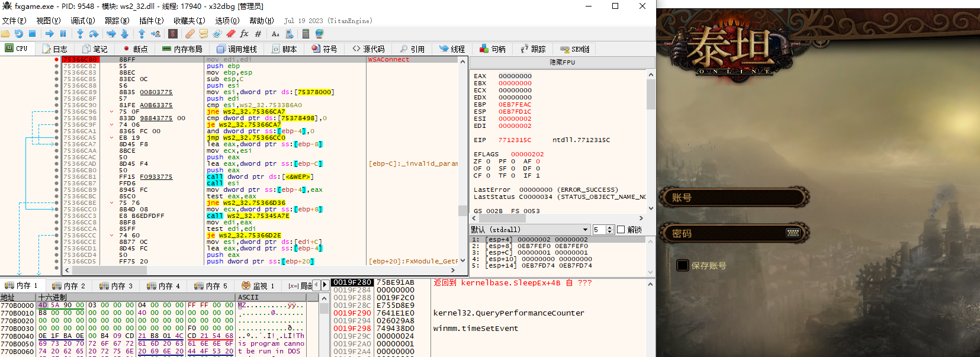980x357 pixels.
Task: Switch to the SEH链 tab
Action: [x=574, y=49]
